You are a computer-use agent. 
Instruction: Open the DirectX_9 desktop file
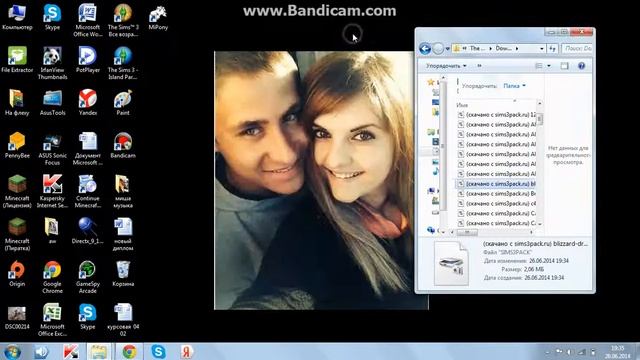click(87, 231)
